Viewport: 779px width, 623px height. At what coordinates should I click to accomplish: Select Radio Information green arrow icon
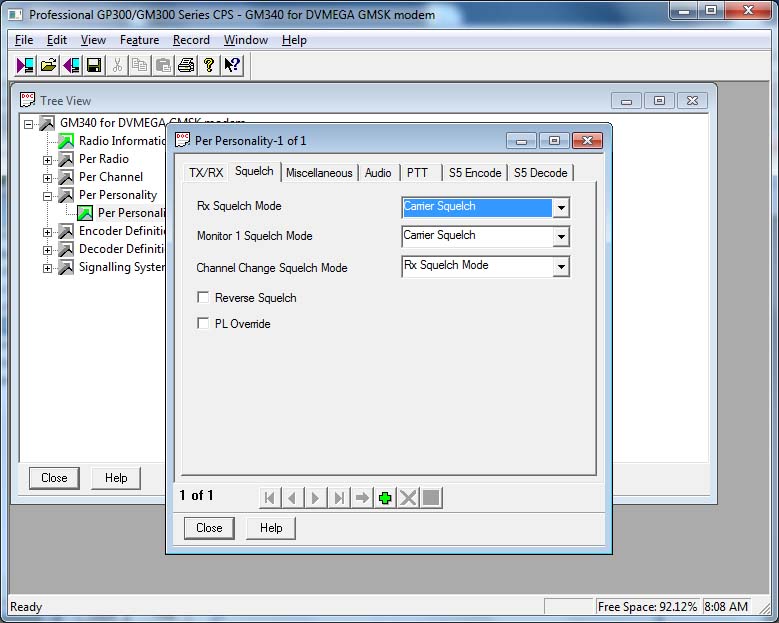point(66,141)
